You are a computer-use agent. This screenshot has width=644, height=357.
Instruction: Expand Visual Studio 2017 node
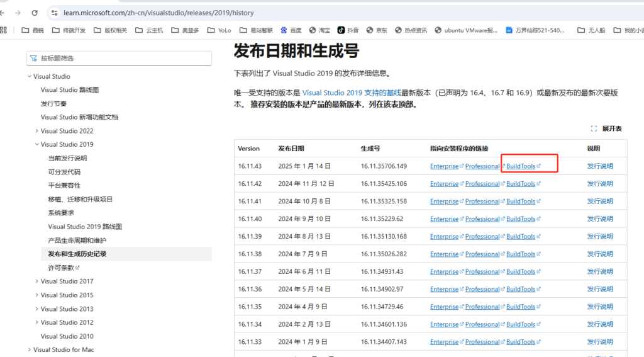[36, 281]
